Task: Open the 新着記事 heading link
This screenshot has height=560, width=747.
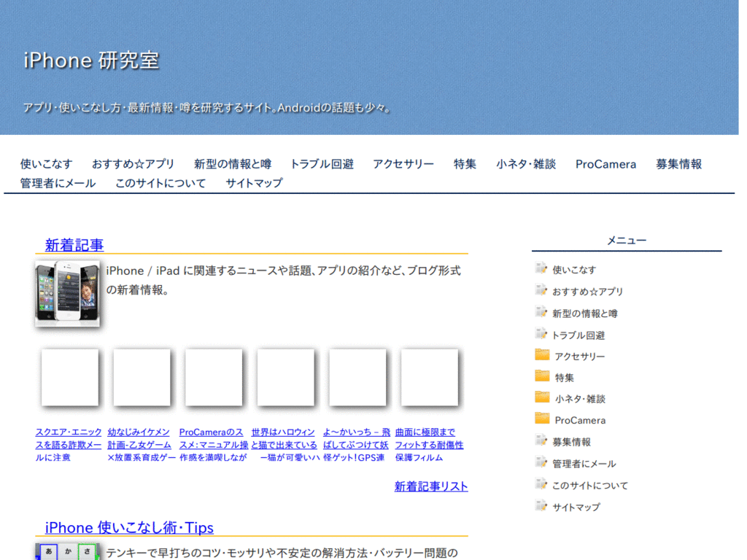Action: pyautogui.click(x=74, y=245)
